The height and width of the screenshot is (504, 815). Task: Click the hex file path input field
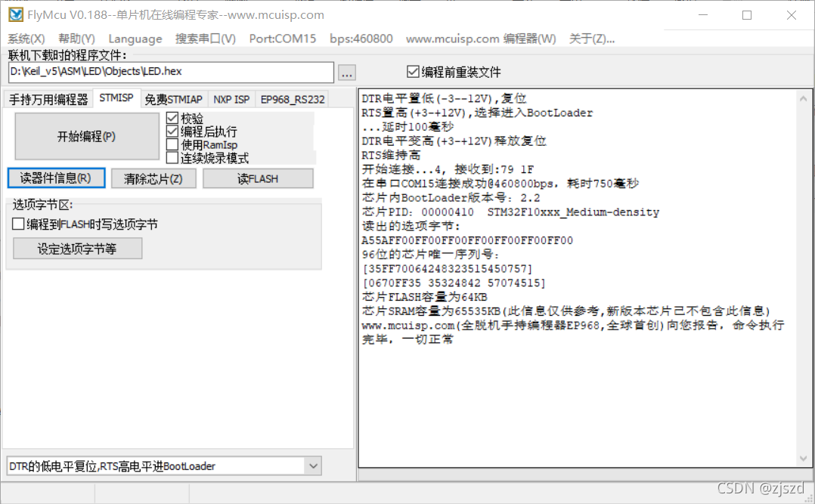tap(171, 72)
